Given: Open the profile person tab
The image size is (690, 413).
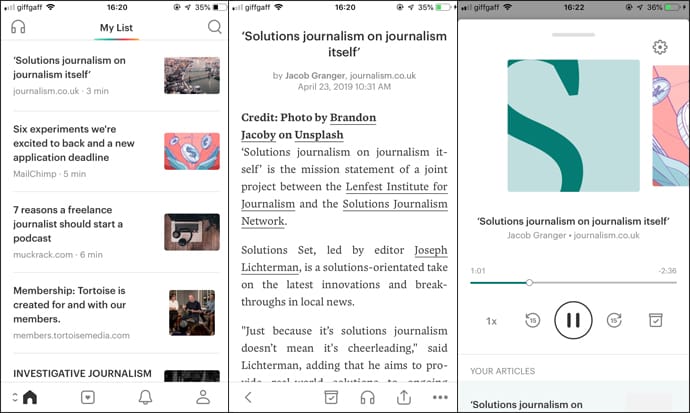Looking at the screenshot, I should (x=203, y=397).
